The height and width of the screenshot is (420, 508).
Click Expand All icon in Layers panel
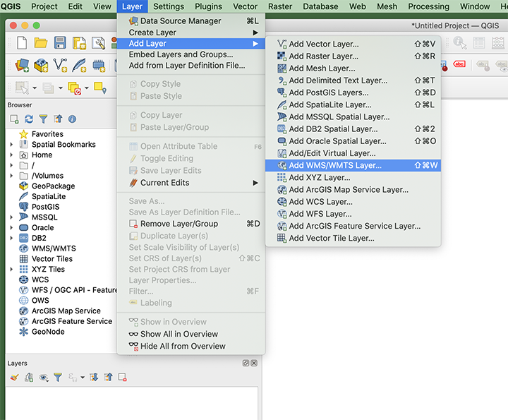(94, 377)
